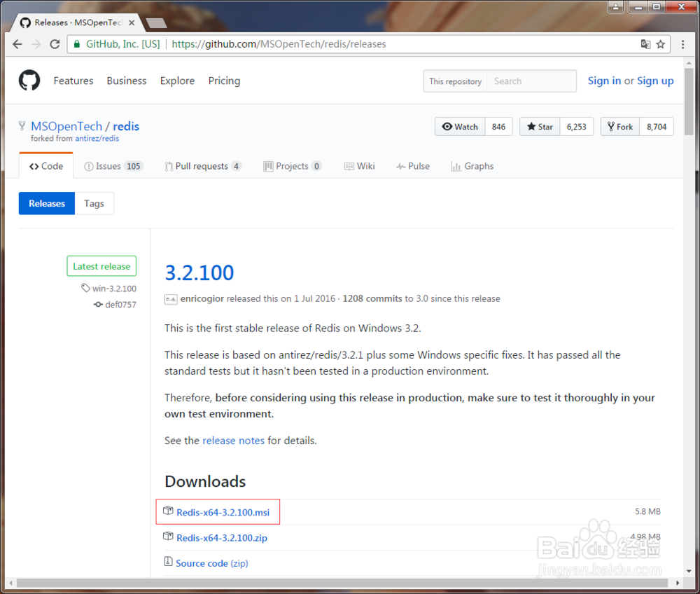Open the MSOpenTech owner link
Image resolution: width=700 pixels, height=594 pixels.
(66, 126)
